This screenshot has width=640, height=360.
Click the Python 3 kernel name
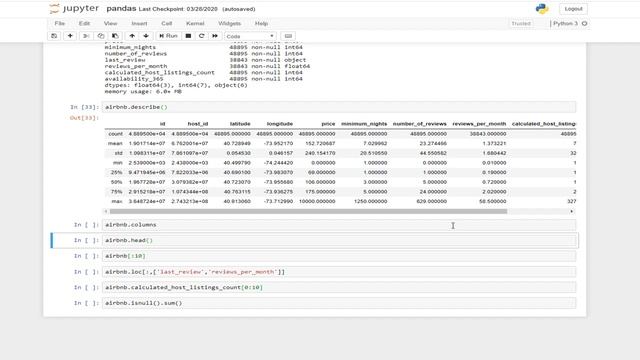(x=565, y=24)
